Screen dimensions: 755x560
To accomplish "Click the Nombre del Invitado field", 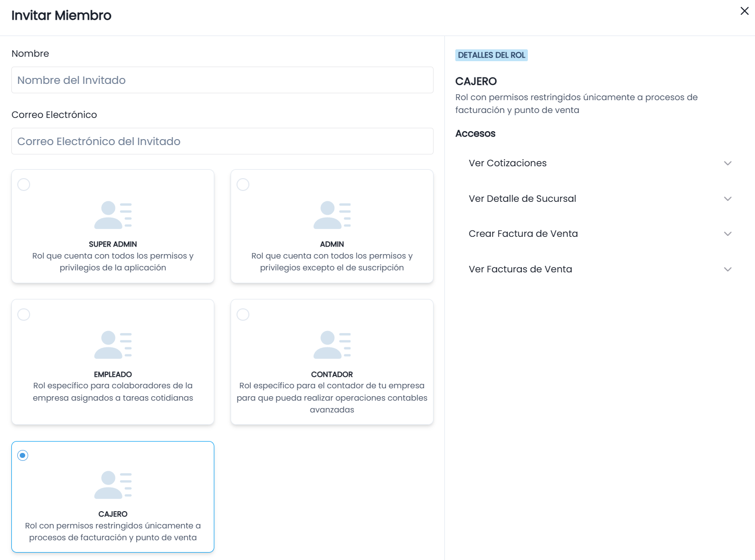I will [222, 80].
